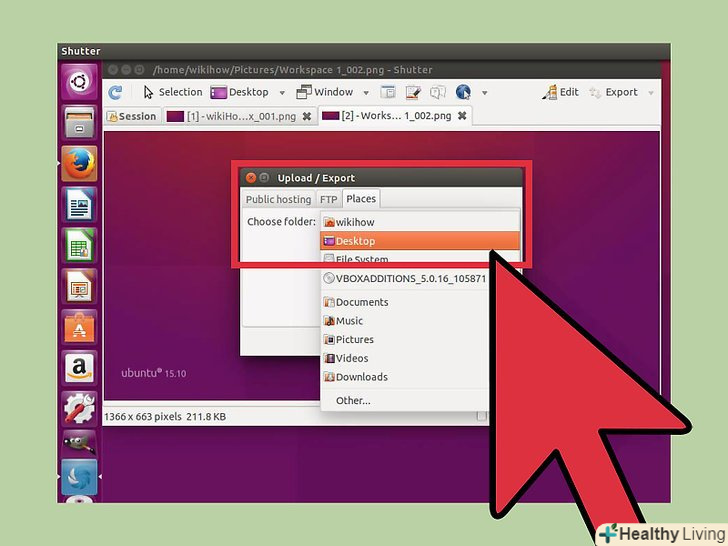The width and height of the screenshot is (728, 546).
Task: Switch to the [2] - Works... 1_002.png tab
Action: pos(387,116)
